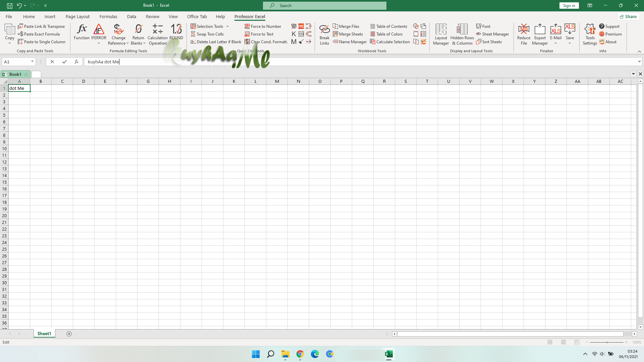Click the Function fx tool in ribbon
The image size is (644, 362).
tap(82, 32)
